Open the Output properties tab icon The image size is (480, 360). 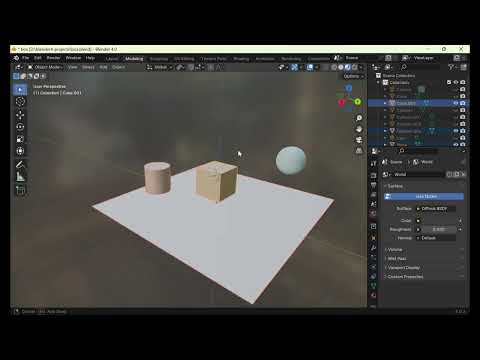click(x=373, y=185)
